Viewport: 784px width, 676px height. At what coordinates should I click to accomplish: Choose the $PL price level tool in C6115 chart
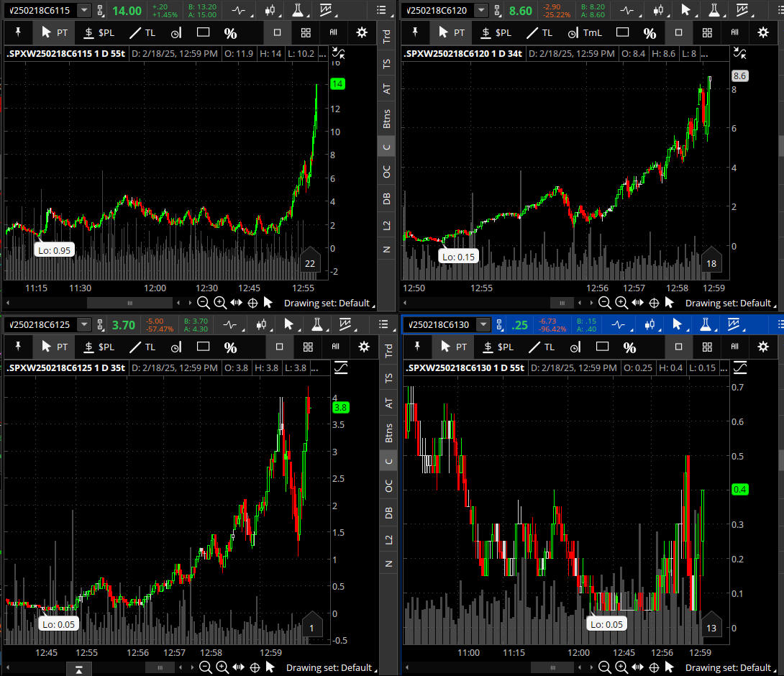click(99, 32)
